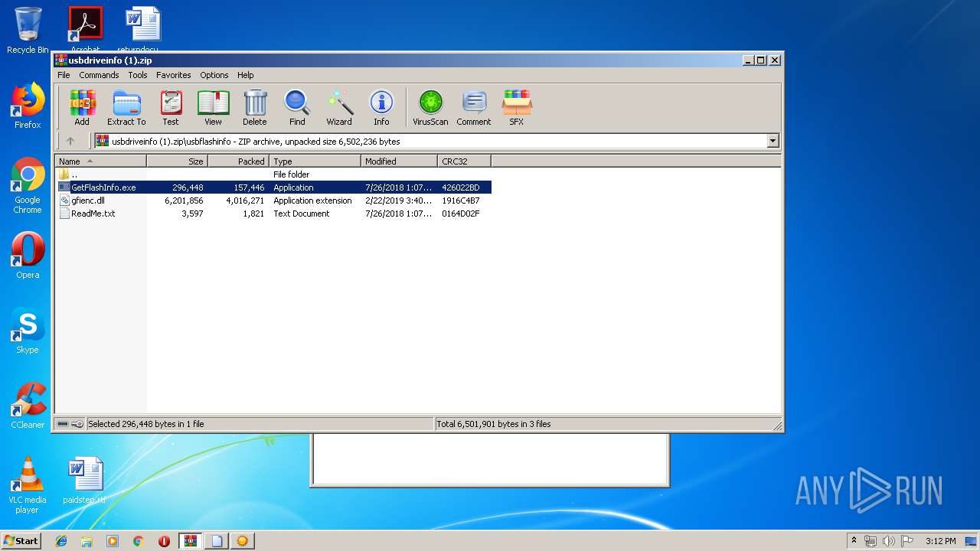
Task: Sort by CRC32 column header
Action: [x=465, y=161]
